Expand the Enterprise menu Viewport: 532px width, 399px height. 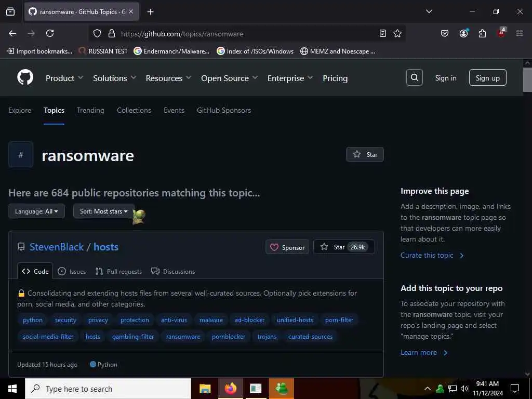[x=290, y=78]
